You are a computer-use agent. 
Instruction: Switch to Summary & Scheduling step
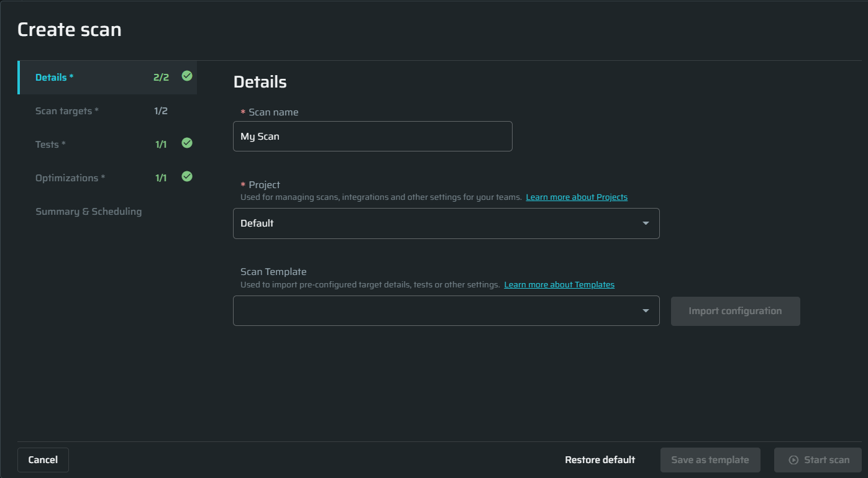(89, 211)
